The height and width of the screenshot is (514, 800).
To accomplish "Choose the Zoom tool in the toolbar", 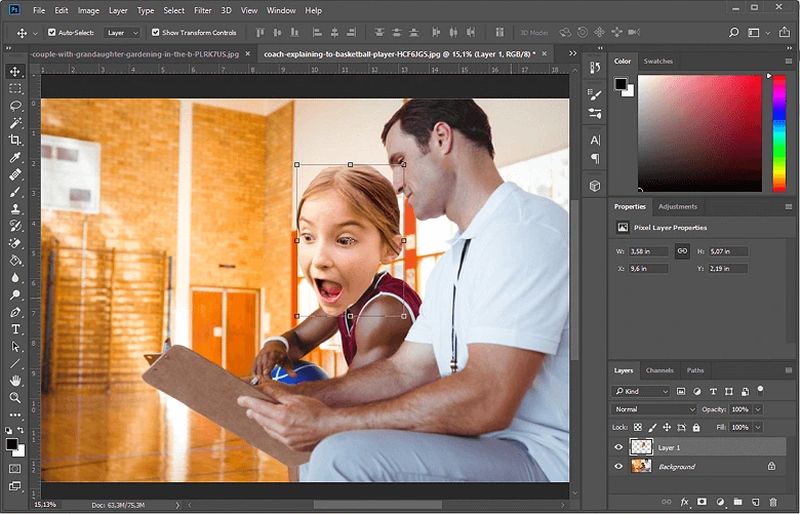I will pyautogui.click(x=16, y=397).
